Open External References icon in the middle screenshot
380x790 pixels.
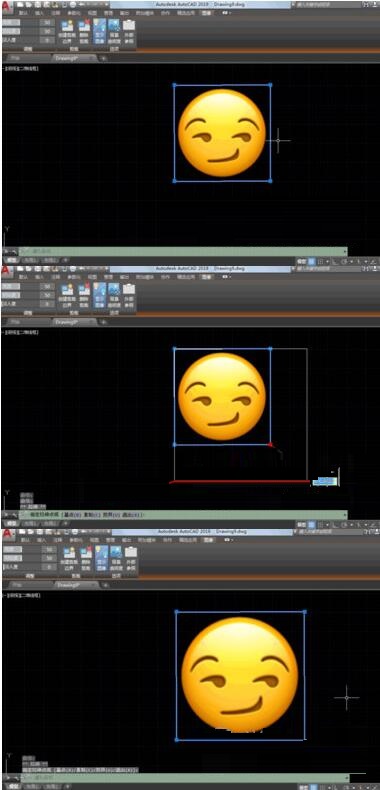(129, 295)
